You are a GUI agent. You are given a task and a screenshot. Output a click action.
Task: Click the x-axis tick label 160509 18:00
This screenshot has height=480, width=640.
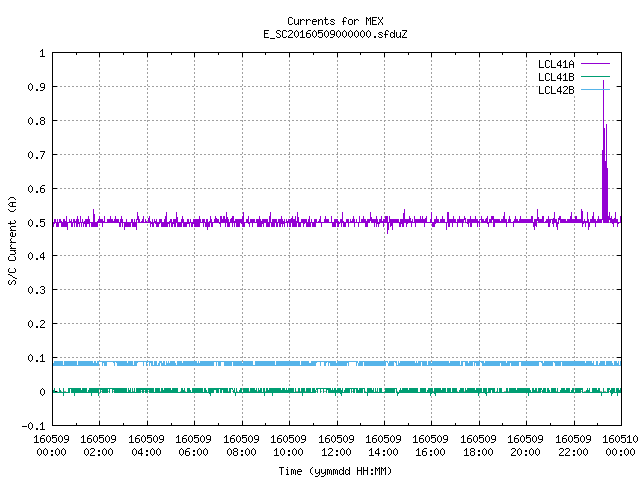coord(478,445)
